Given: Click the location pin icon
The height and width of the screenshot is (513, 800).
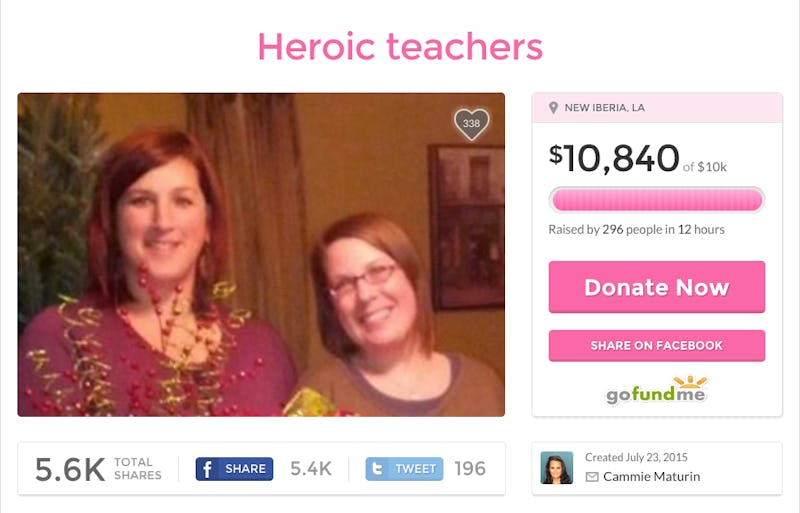Looking at the screenshot, I should coord(553,108).
